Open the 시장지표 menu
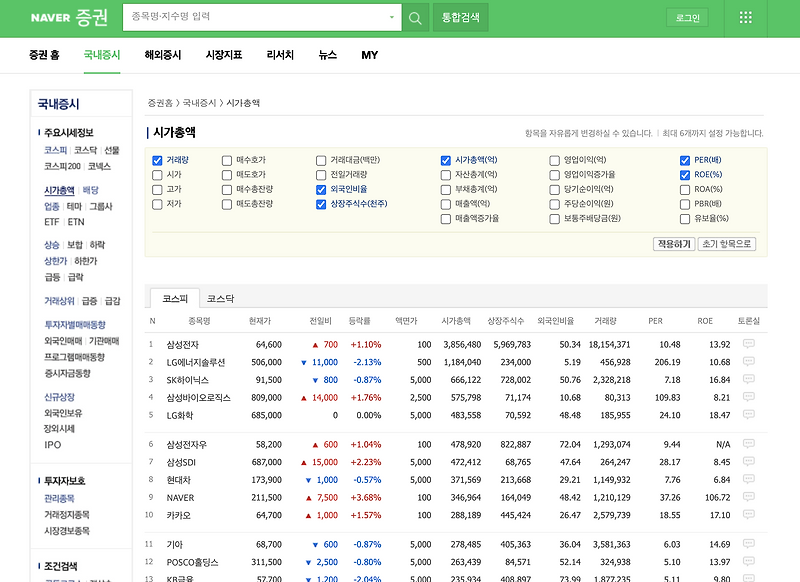 point(223,55)
